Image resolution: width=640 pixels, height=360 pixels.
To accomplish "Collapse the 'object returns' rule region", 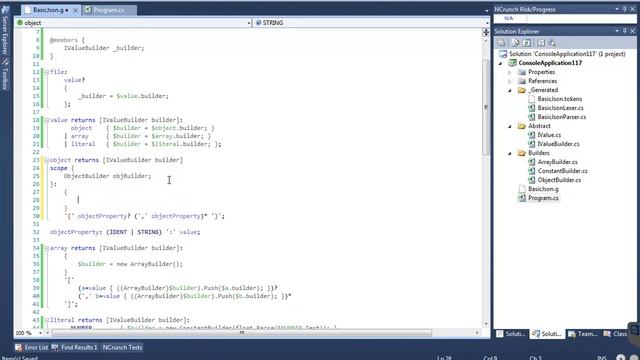I will coord(47,160).
